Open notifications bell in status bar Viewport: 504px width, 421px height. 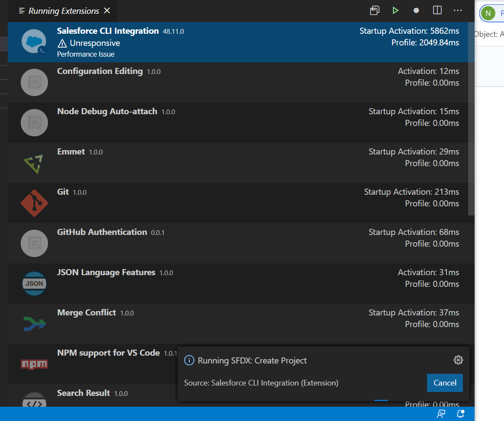(x=461, y=414)
